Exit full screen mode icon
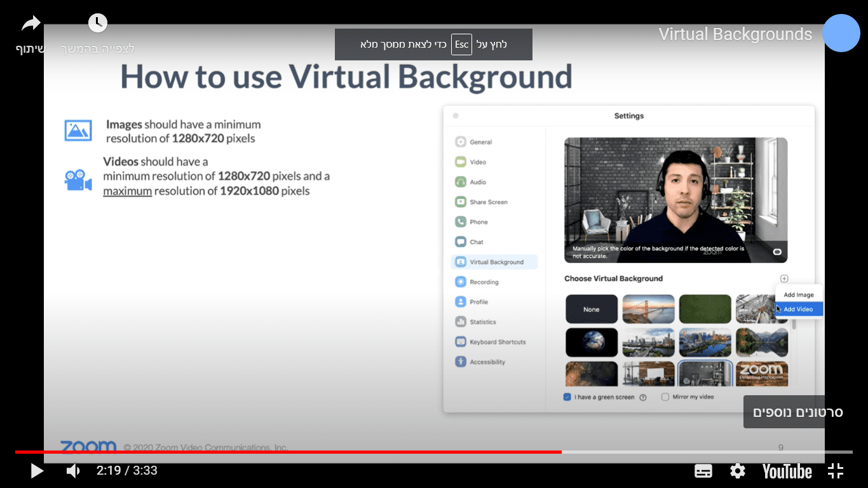 point(836,471)
